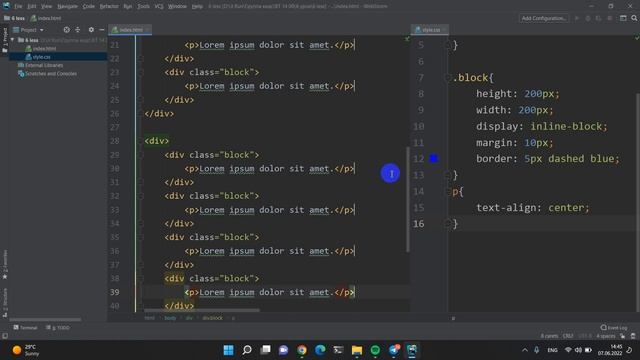
Task: Select Scratches and Consoles in the tree
Action: click(47, 74)
